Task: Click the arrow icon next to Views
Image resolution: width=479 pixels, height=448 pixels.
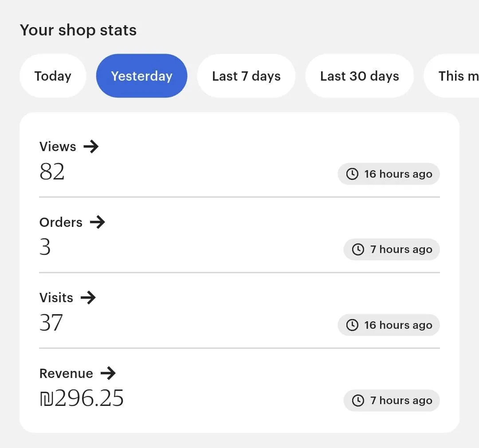Action: 91,147
